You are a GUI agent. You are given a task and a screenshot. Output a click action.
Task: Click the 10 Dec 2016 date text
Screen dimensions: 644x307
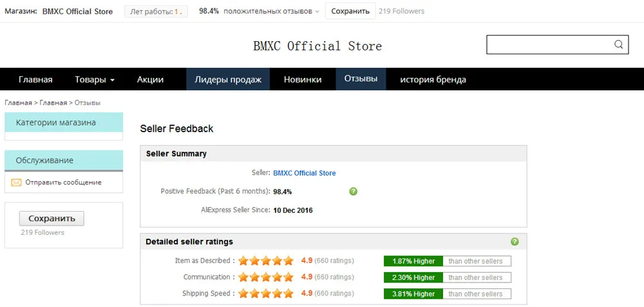pyautogui.click(x=293, y=210)
